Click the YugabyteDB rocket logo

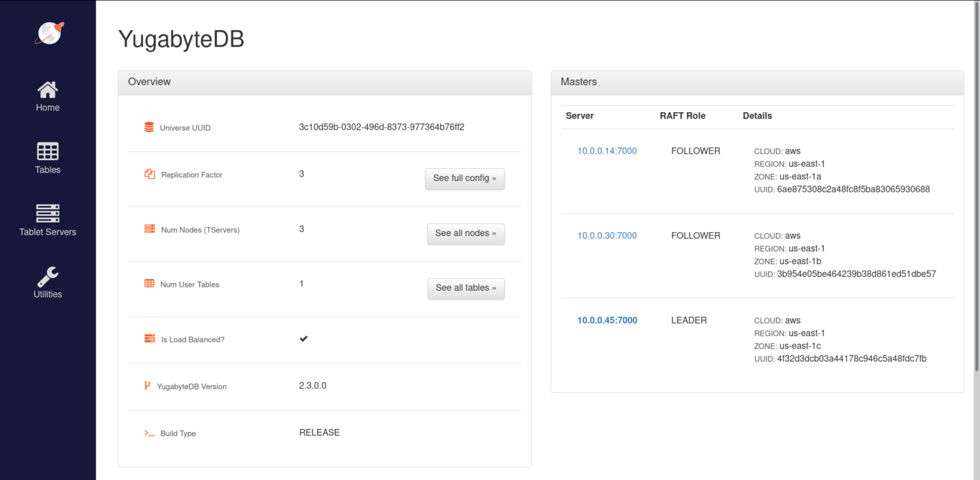tap(49, 33)
